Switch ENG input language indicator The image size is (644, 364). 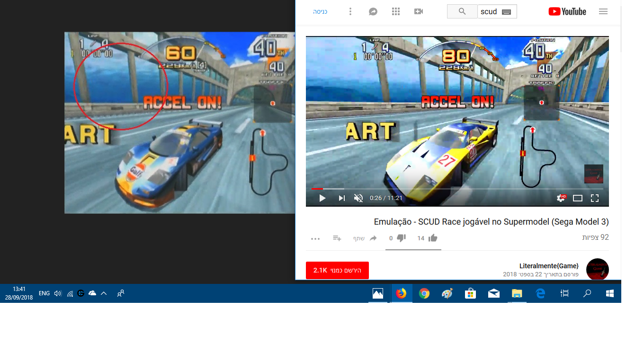[44, 293]
